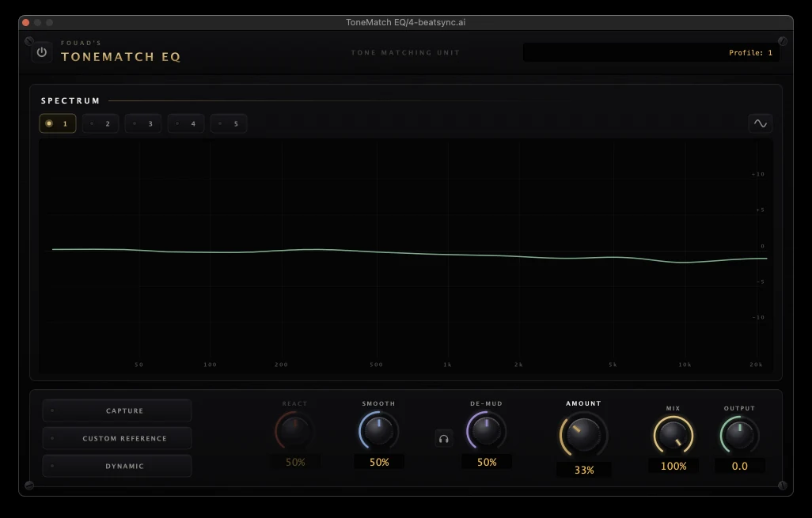The width and height of the screenshot is (812, 518).
Task: Click the Output 0.0 value field
Action: (739, 466)
